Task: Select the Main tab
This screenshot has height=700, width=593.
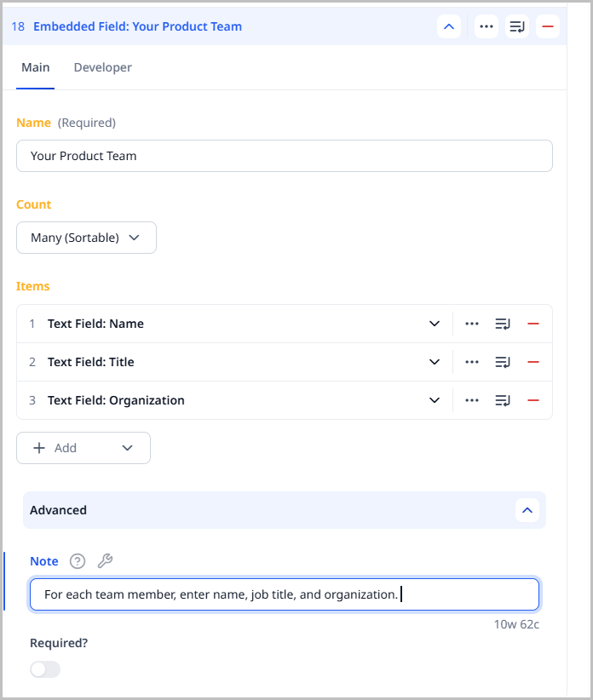Action: (x=36, y=67)
